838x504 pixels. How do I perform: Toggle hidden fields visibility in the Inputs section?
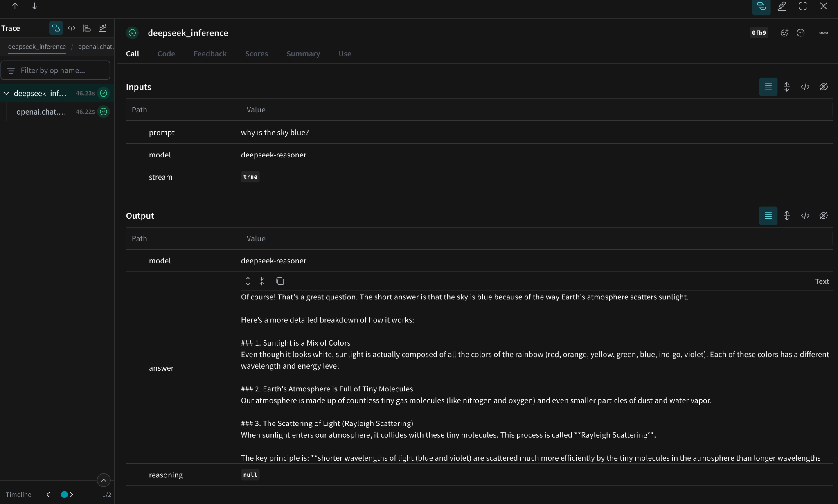click(824, 87)
